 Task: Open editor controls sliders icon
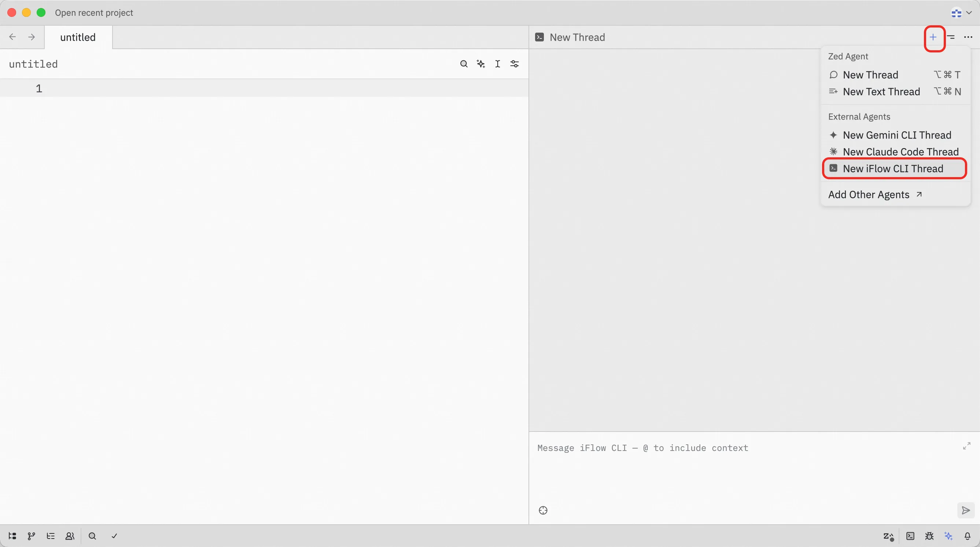514,64
